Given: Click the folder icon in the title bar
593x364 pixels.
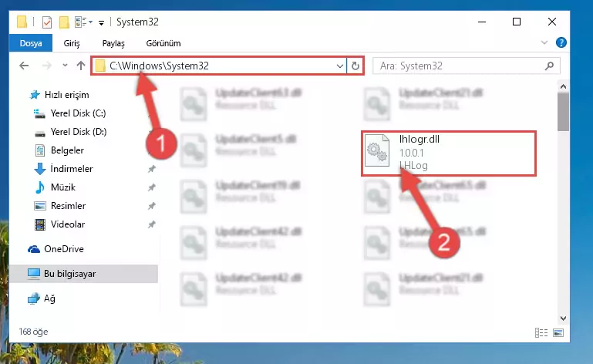Looking at the screenshot, I should (22, 22).
